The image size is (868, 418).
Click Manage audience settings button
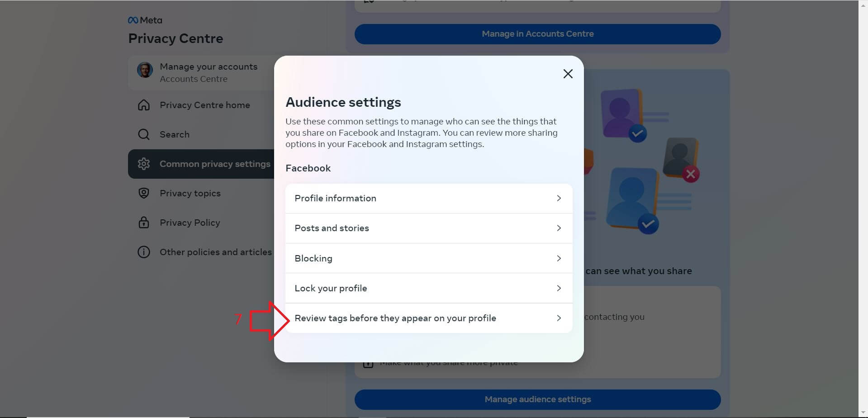pyautogui.click(x=537, y=399)
